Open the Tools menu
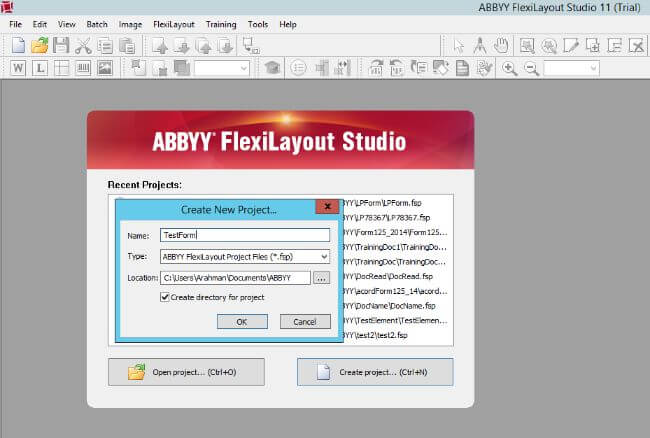650x438 pixels. click(x=258, y=24)
